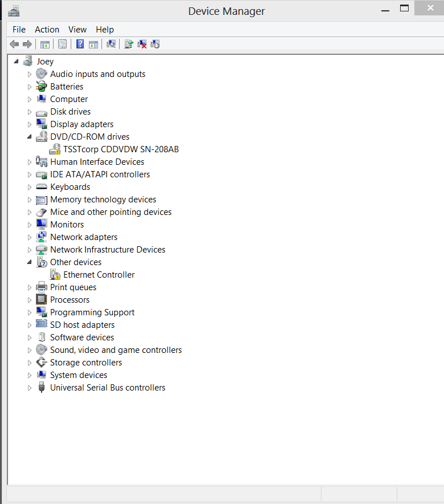Select the 'Storage controllers' label
Viewport: 444px width, 504px height.
coord(86,362)
